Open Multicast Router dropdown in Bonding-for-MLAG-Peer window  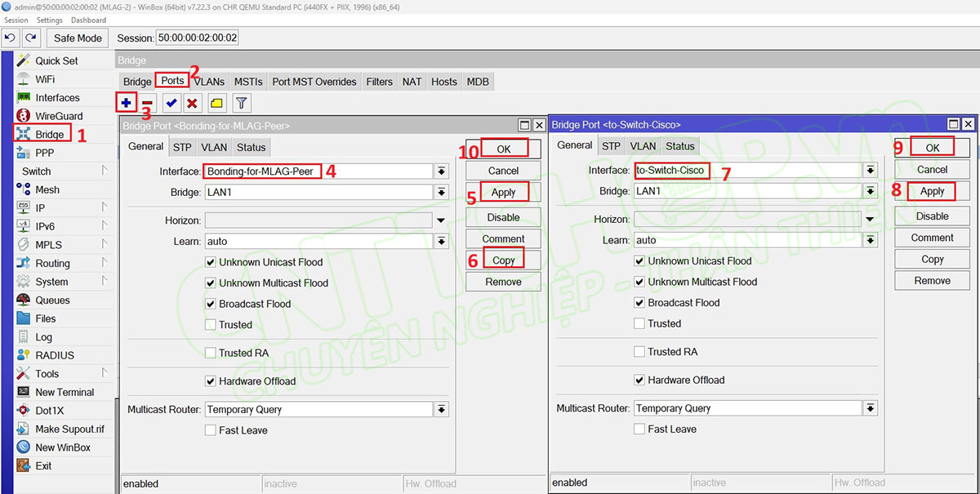(x=441, y=409)
